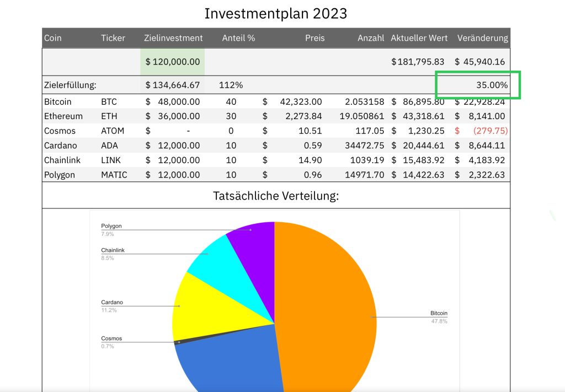Click total change $45,940.16 cell
The width and height of the screenshot is (565, 392).
[479, 62]
